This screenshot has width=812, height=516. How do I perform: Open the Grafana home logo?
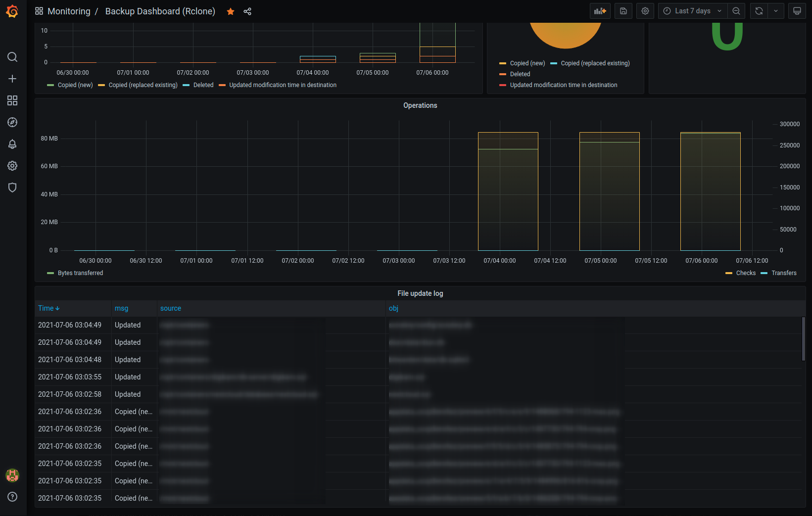pos(12,11)
